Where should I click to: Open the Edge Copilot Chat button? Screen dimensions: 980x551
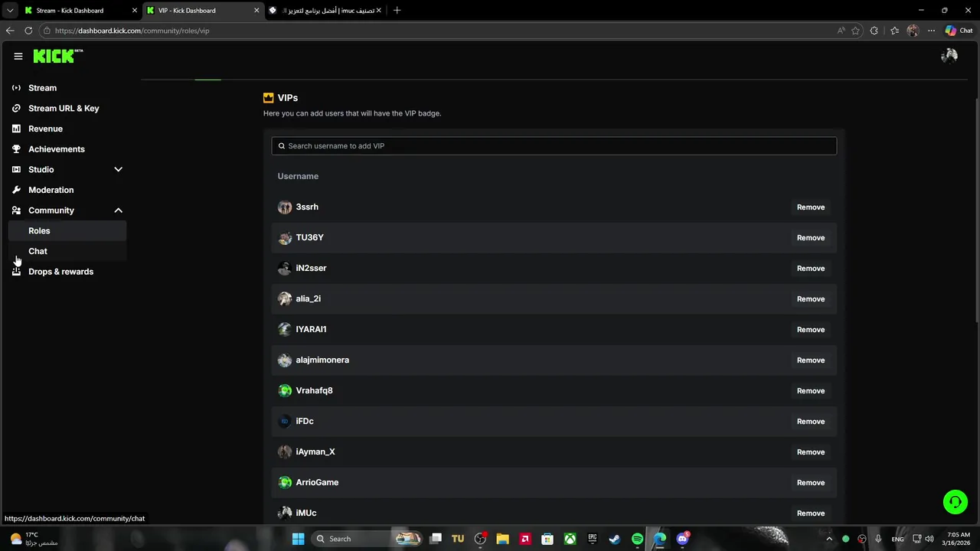click(959, 31)
